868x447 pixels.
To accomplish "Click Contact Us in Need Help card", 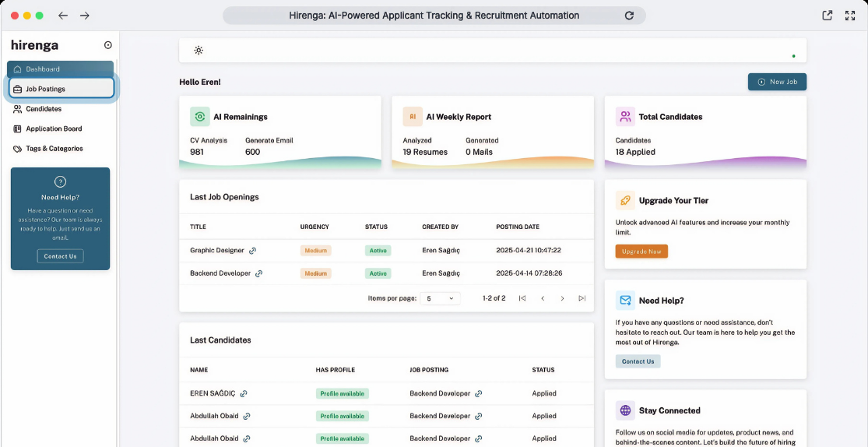I will 638,361.
